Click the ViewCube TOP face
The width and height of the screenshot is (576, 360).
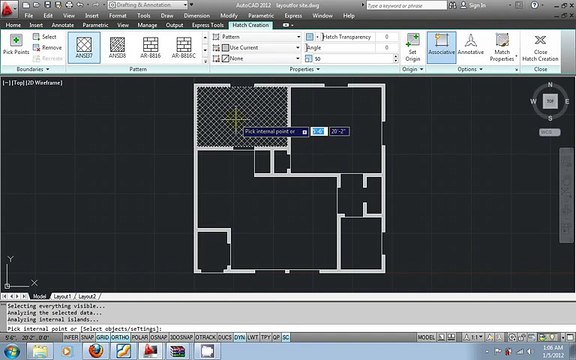pos(550,101)
